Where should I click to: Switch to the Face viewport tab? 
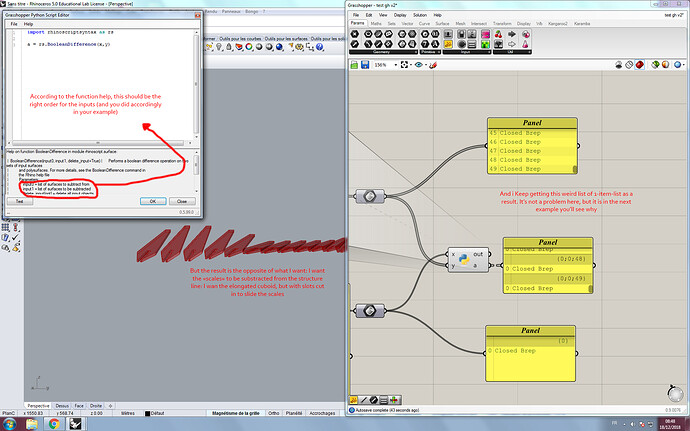(79, 405)
